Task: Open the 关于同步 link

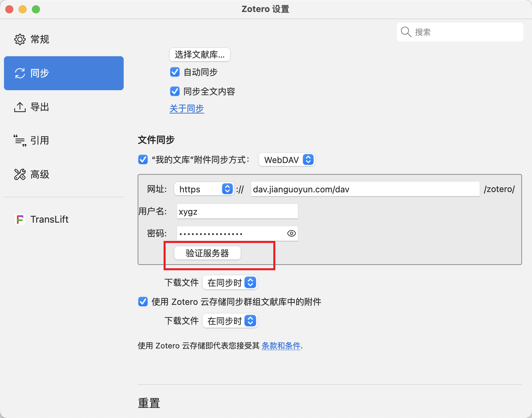Action: click(187, 109)
